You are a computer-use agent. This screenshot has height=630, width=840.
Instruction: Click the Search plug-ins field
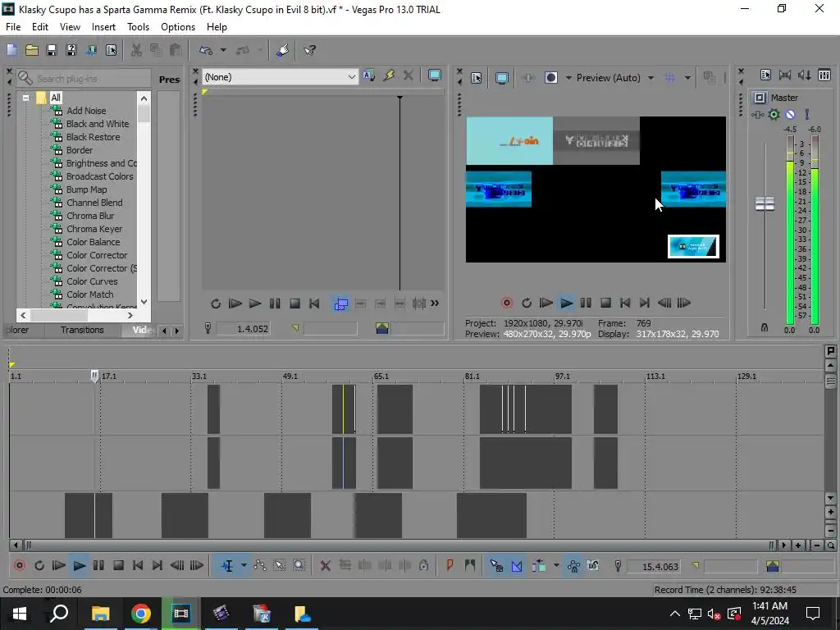(83, 79)
